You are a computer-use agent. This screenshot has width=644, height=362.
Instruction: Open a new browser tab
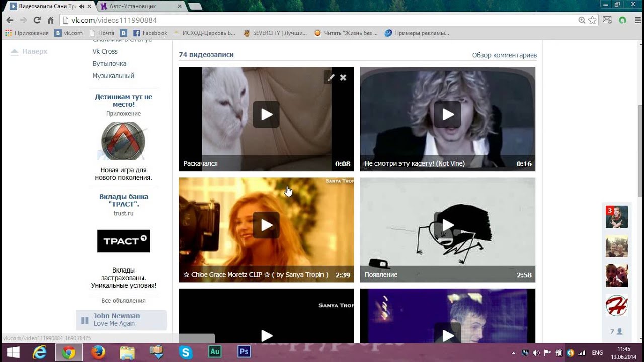[x=195, y=6]
